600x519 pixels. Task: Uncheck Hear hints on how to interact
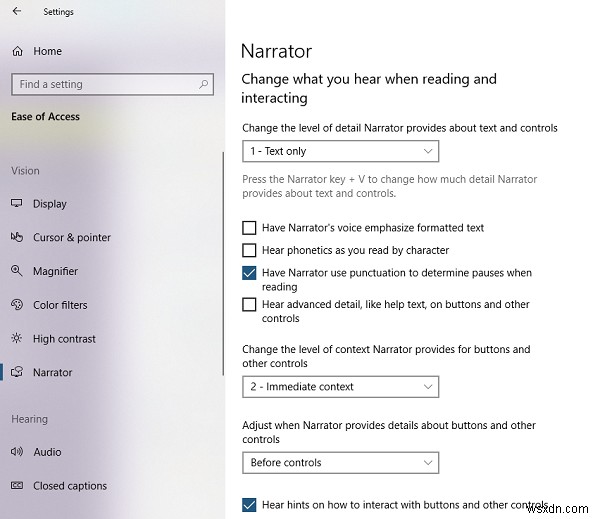(x=249, y=505)
